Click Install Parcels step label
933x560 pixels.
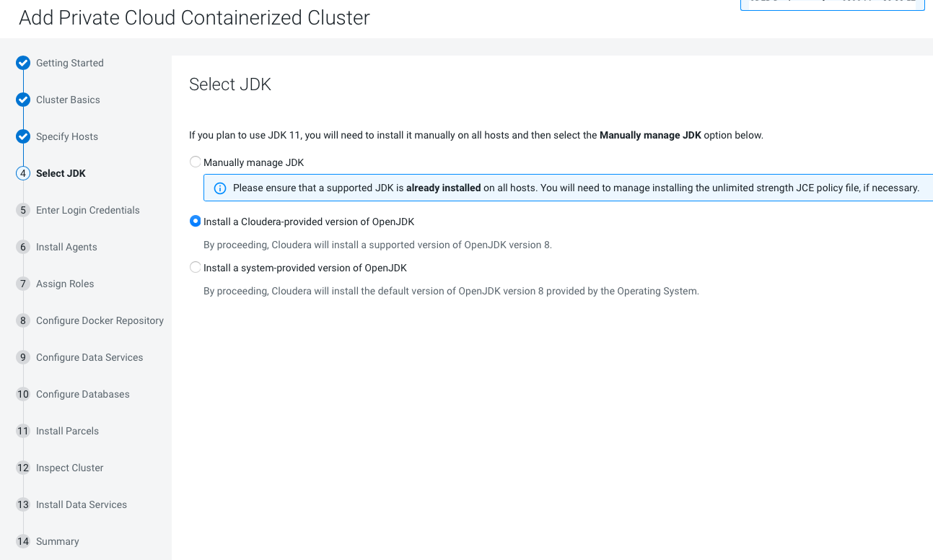coord(67,431)
